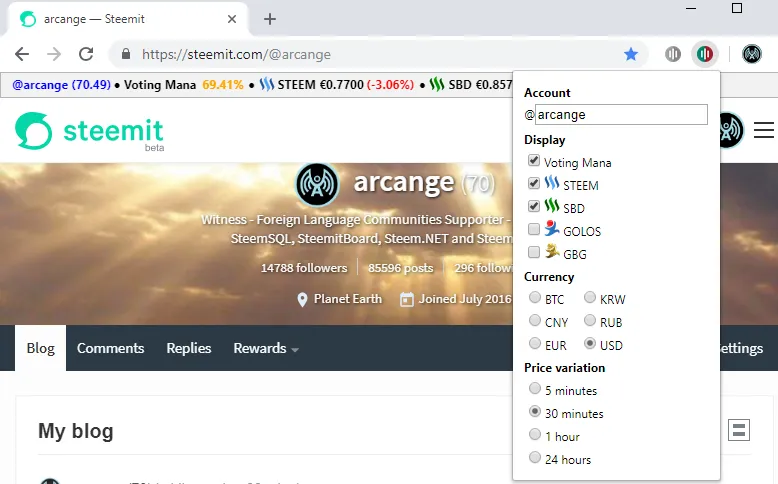Click the arcange profile name heading
This screenshot has height=484, width=778.
tap(403, 183)
